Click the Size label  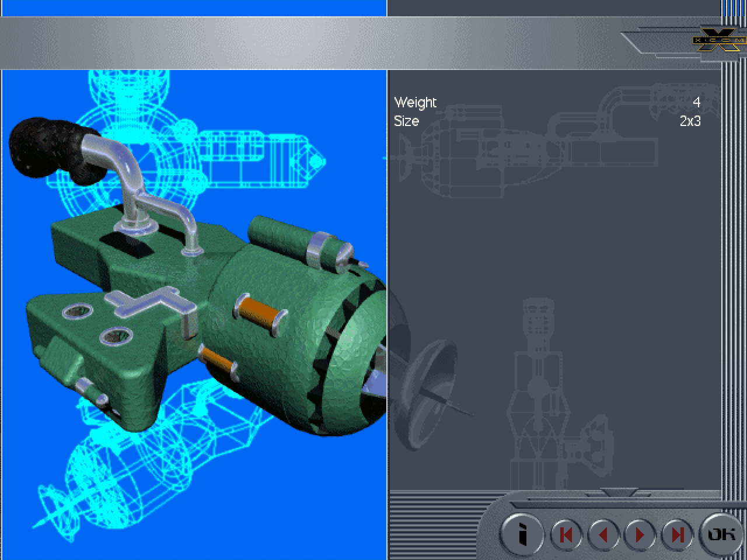406,121
